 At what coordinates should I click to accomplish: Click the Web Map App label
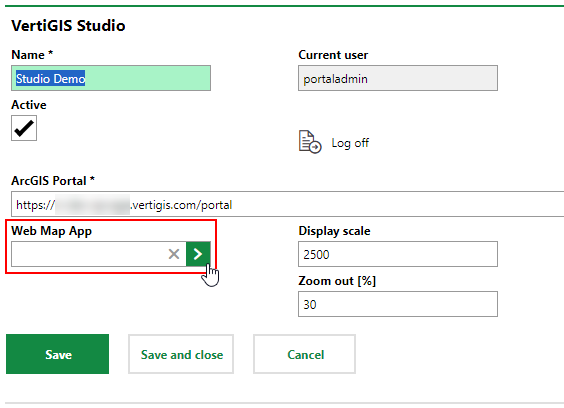click(x=51, y=231)
